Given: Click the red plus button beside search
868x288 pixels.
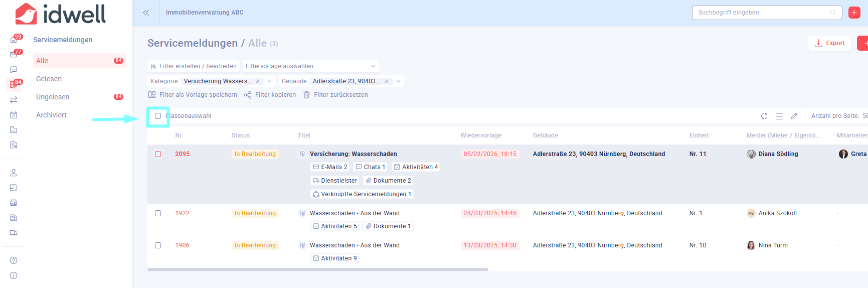Looking at the screenshot, I should pyautogui.click(x=854, y=13).
